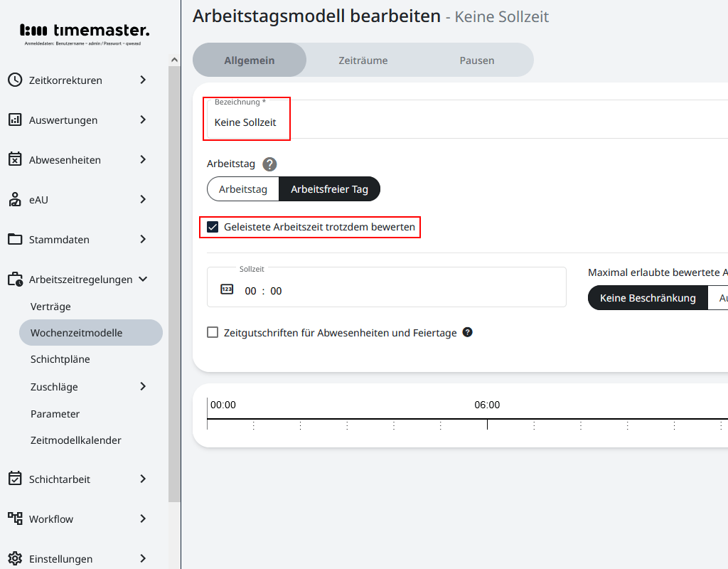Enable Zeitgutschriften für Abwesenheiten und Feiertage
728x569 pixels.
(x=212, y=331)
